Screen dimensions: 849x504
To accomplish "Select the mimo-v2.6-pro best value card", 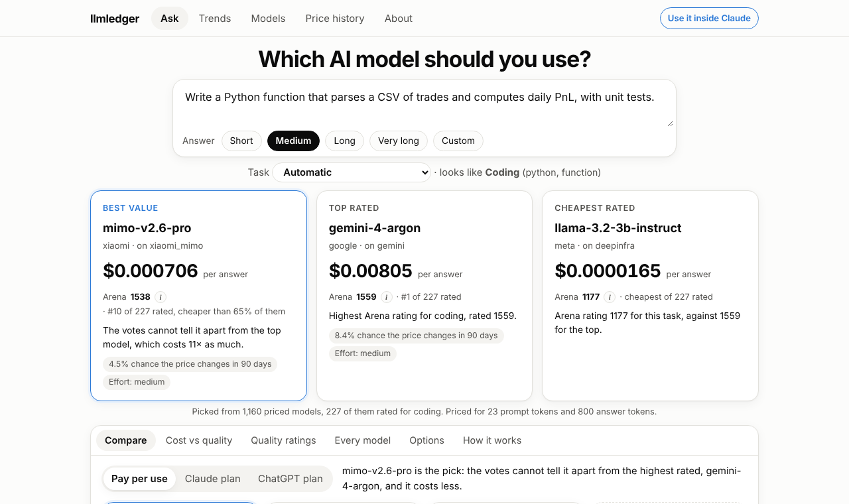I will pyautogui.click(x=198, y=296).
